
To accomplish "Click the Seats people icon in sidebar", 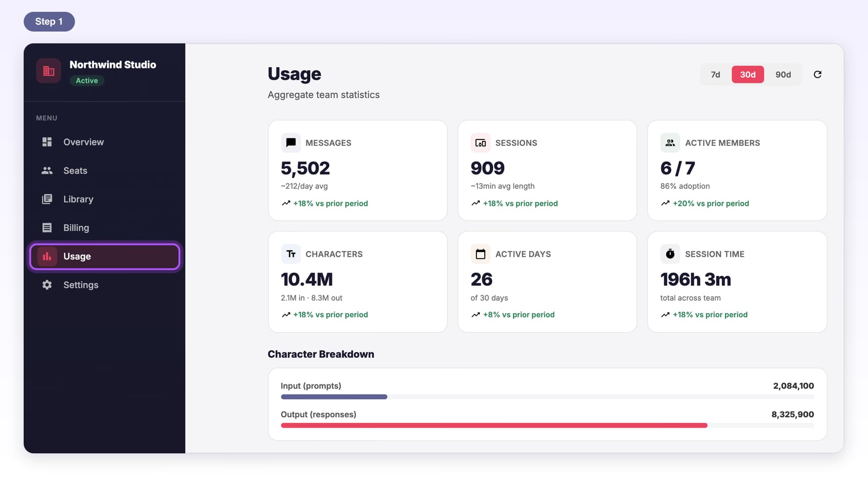I will coord(47,170).
